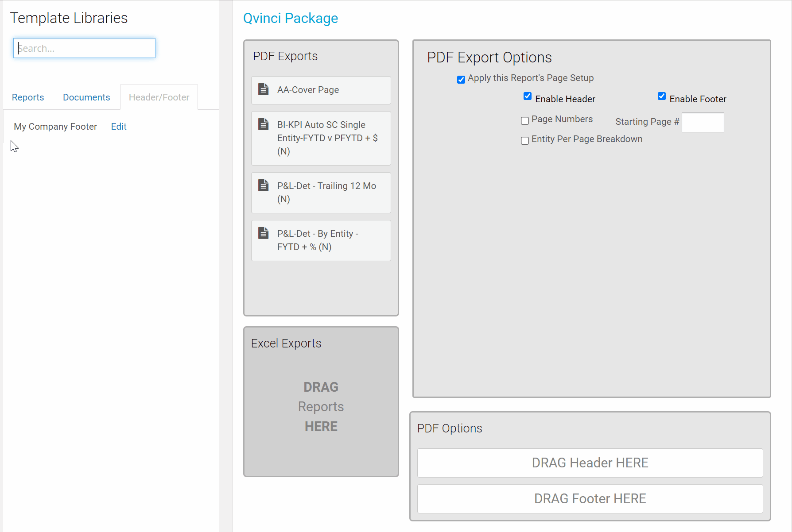This screenshot has height=532, width=792.
Task: Select P&L-Det - Trailing 12 Mo report
Action: 321,193
